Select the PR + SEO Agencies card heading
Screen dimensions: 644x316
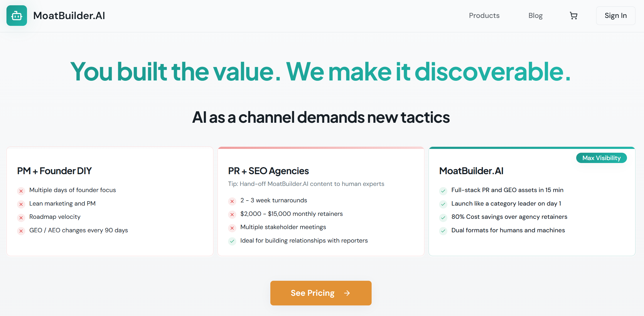click(x=268, y=171)
